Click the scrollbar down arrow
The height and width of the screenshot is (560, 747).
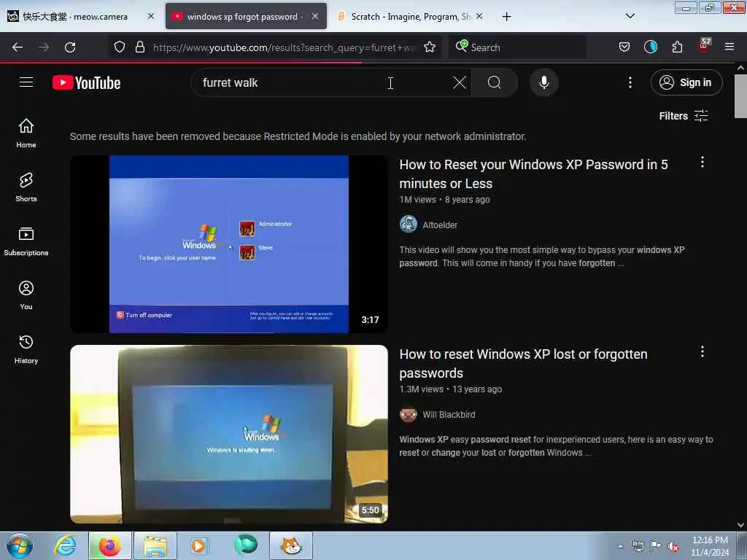(x=740, y=525)
